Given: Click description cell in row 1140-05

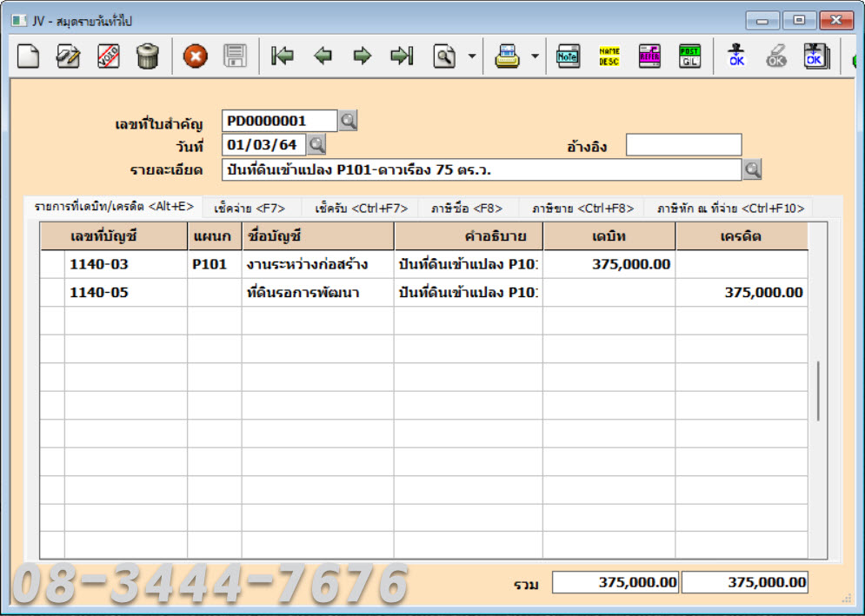Looking at the screenshot, I should click(x=469, y=292).
